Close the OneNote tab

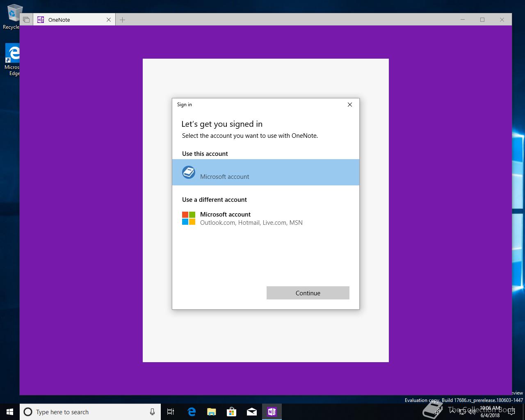(109, 20)
